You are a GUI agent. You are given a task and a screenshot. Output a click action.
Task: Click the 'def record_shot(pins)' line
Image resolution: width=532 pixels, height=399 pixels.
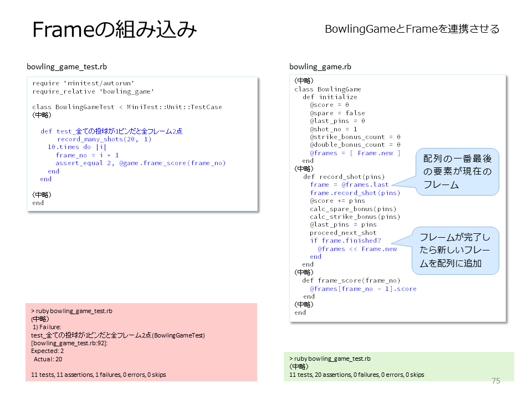[x=344, y=177]
